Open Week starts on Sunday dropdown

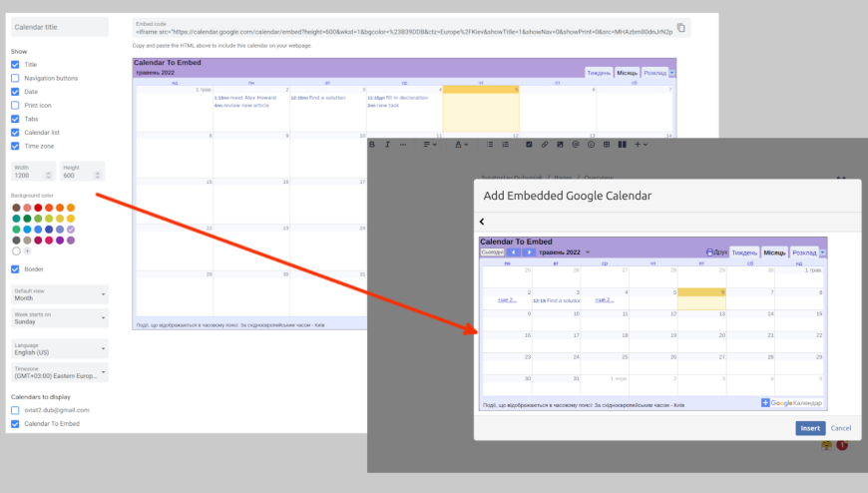tap(60, 318)
